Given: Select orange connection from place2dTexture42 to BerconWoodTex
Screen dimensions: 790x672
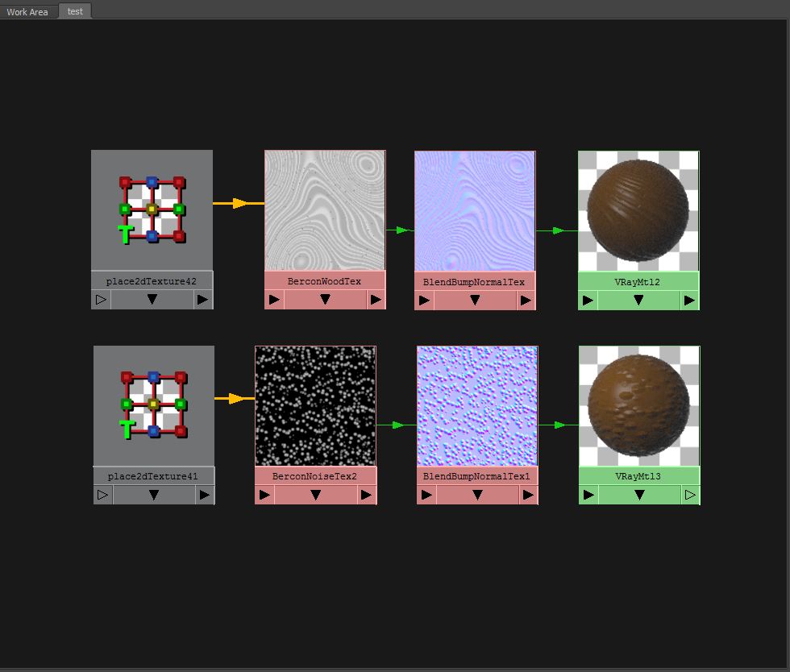Looking at the screenshot, I should pyautogui.click(x=239, y=204).
